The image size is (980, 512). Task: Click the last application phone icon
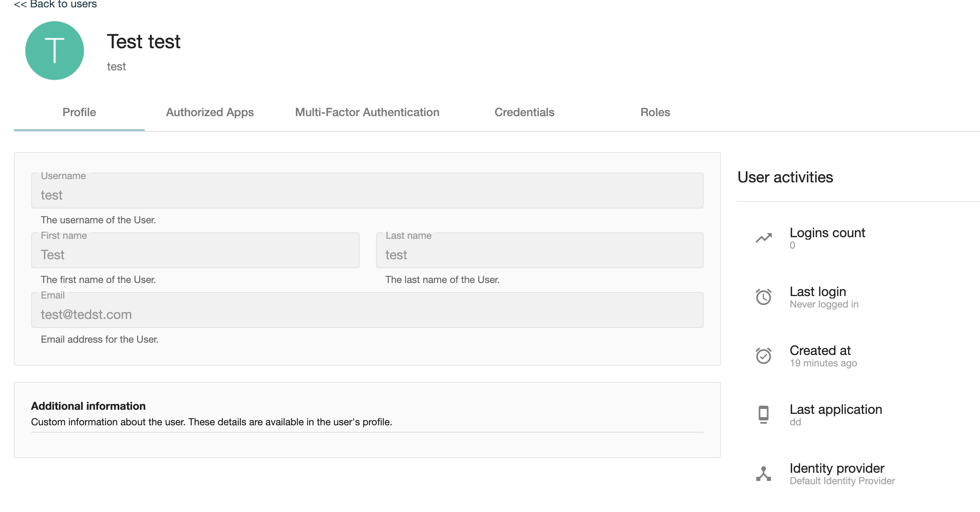pyautogui.click(x=763, y=414)
